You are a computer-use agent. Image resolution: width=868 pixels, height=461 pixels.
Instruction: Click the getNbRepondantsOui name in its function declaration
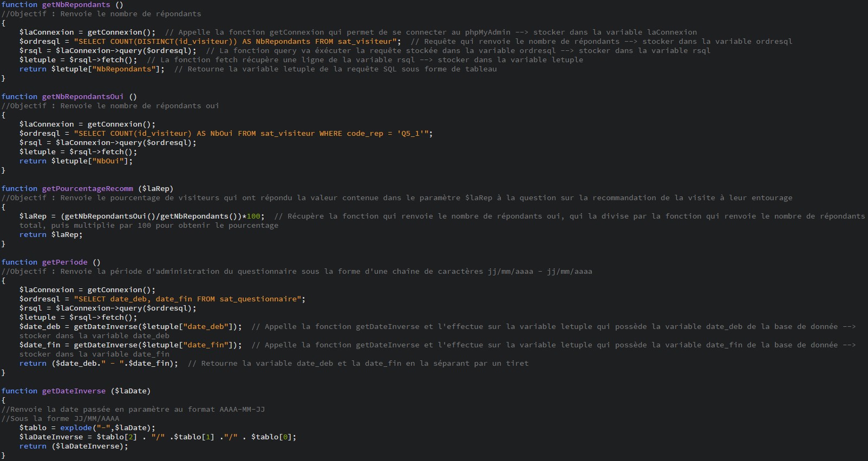[x=82, y=96]
